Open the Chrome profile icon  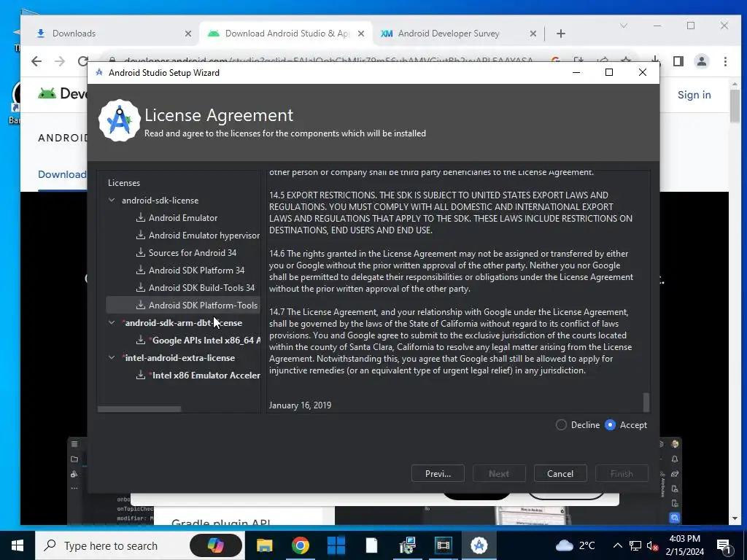[702, 61]
